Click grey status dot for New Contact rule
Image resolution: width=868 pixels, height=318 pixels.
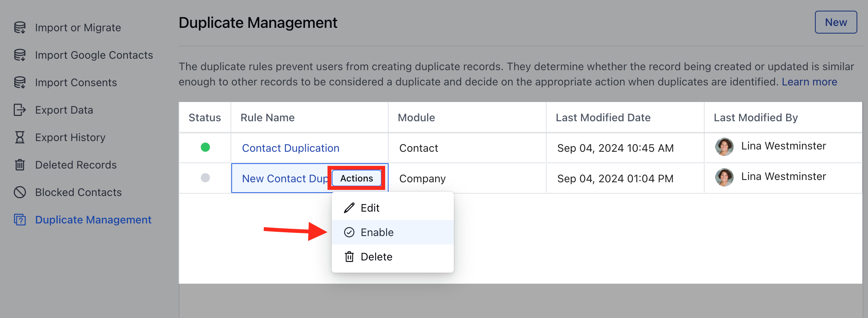(x=205, y=178)
